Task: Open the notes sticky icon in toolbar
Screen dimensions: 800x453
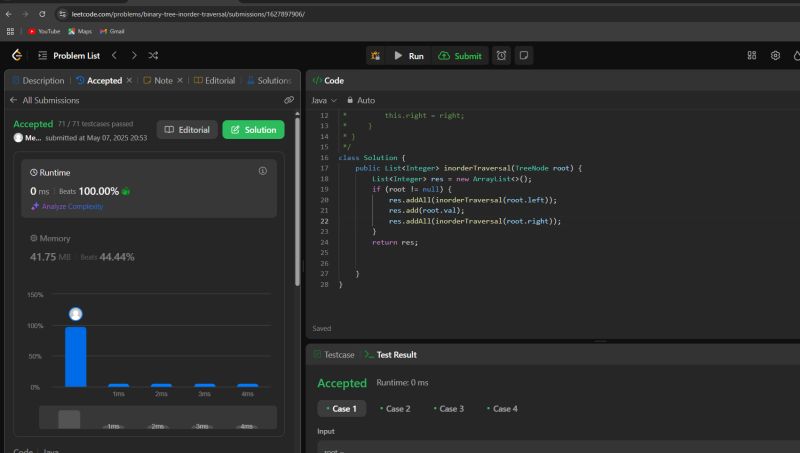Action: click(x=523, y=56)
